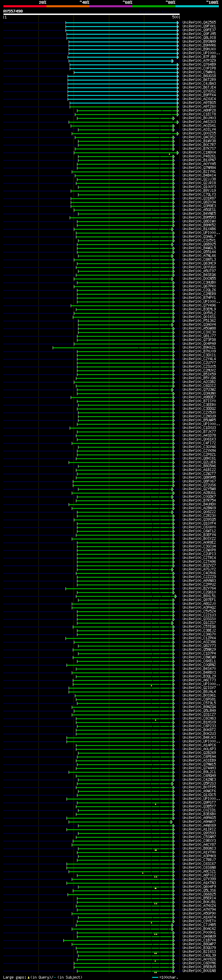Select UniRef100_Q2LUE6 label
Image resolution: width=222 pixels, height=980 pixels.
(199, 462)
